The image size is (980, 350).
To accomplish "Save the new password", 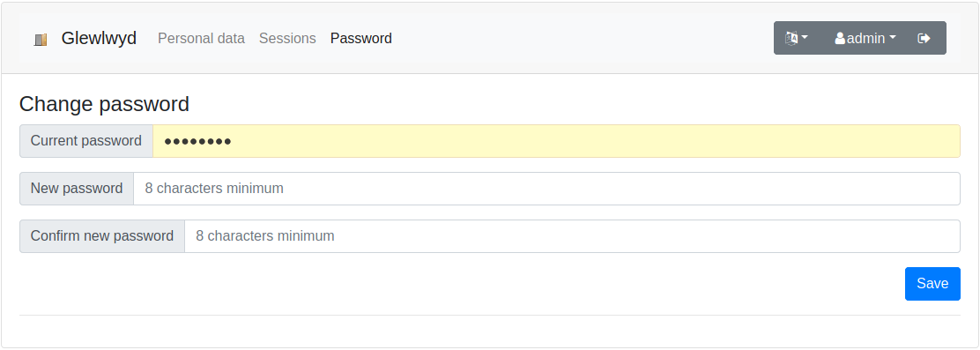I will tap(932, 284).
